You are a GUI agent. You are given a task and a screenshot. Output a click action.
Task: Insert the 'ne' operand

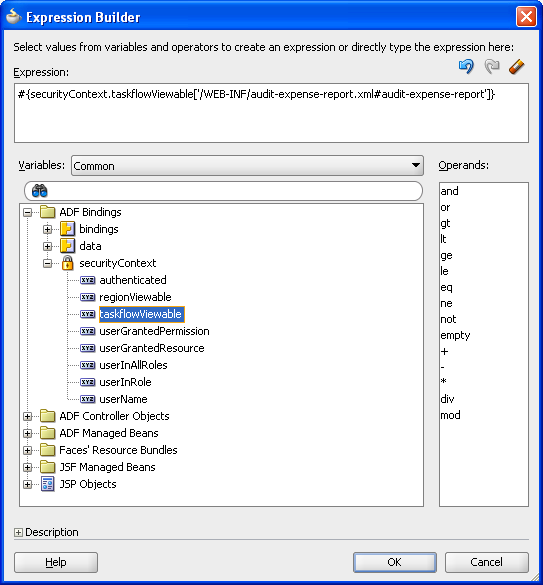click(446, 303)
